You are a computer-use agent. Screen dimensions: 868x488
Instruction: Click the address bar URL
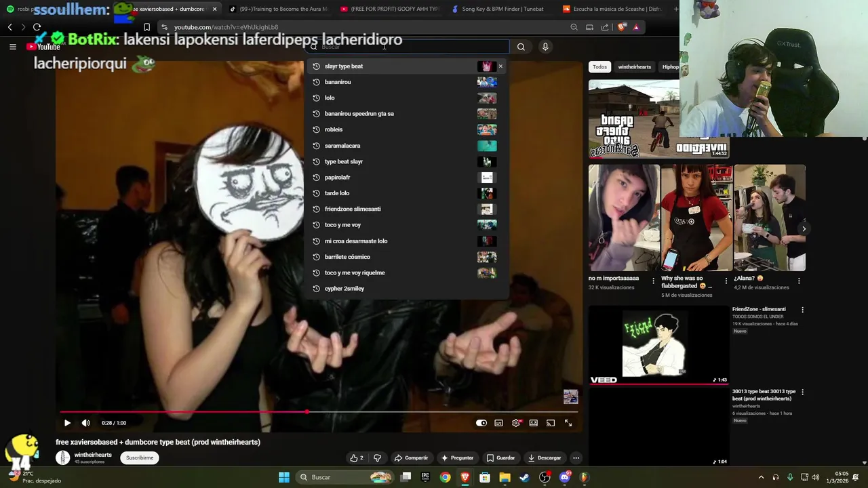tap(226, 27)
